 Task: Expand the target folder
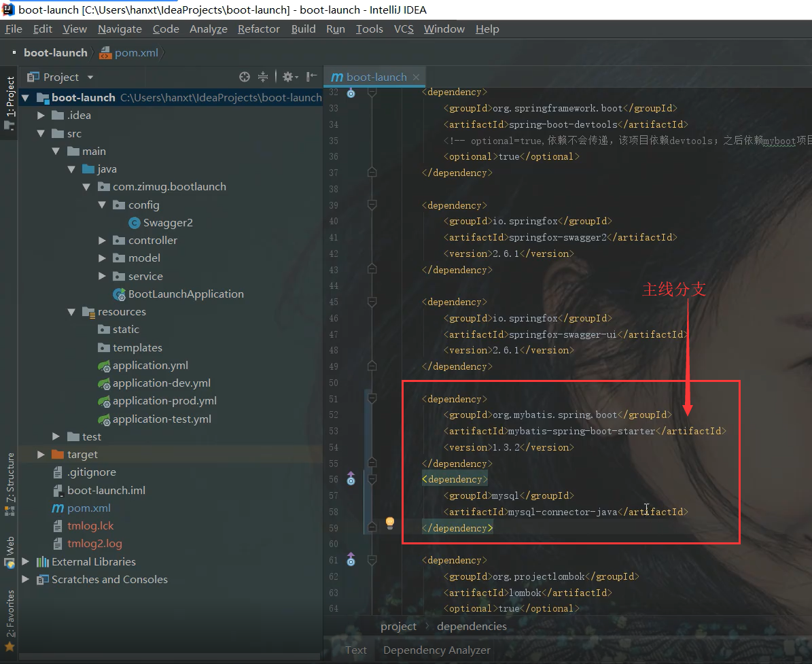click(41, 455)
